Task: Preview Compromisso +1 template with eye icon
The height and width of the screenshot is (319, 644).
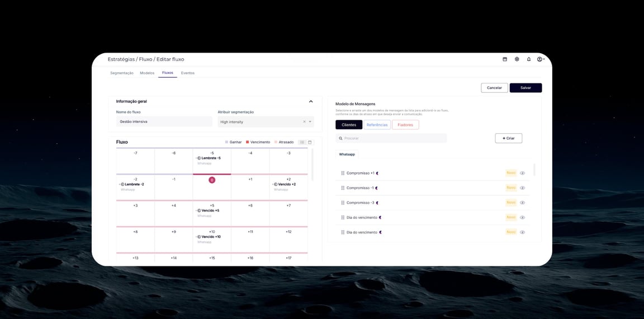Action: point(522,173)
